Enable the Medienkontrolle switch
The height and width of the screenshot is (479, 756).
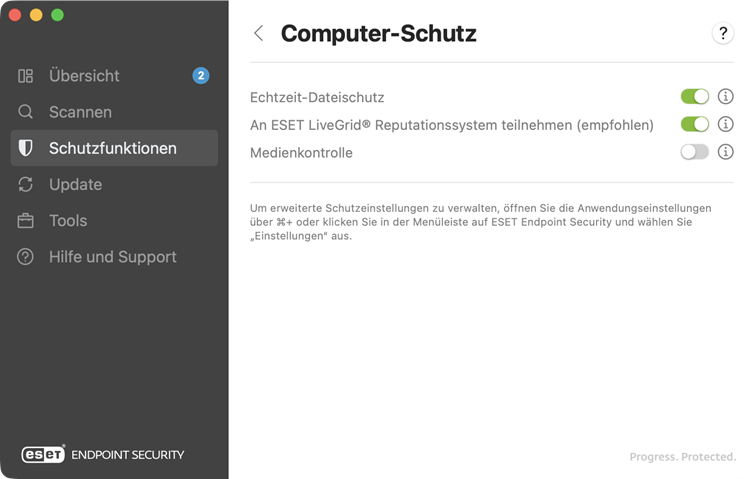[x=694, y=152]
